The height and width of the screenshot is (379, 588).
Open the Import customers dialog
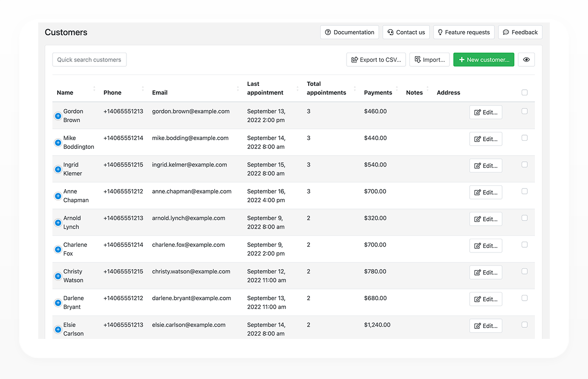tap(430, 60)
